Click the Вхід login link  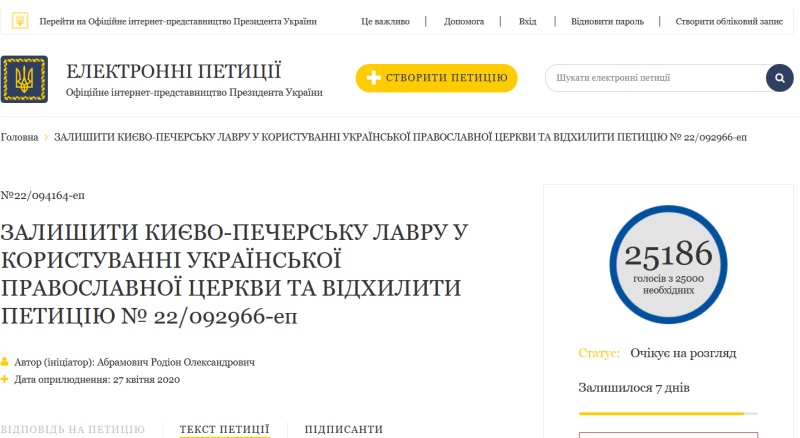pyautogui.click(x=527, y=21)
